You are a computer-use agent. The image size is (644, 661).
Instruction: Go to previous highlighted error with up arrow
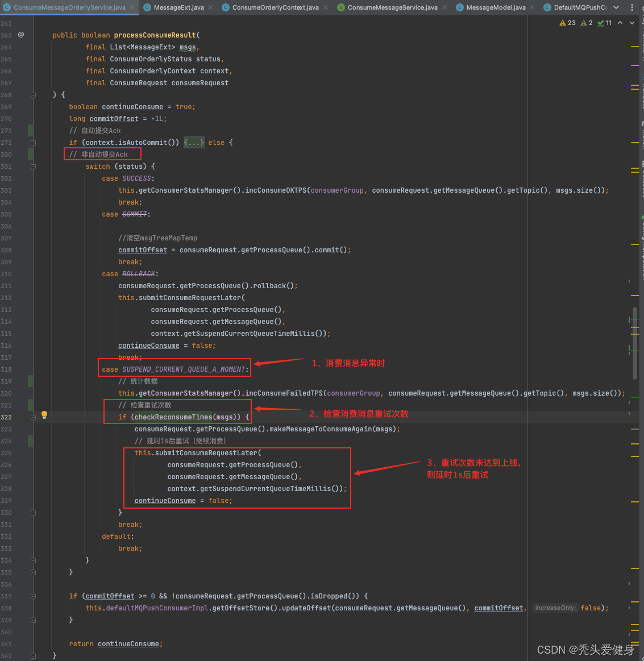click(x=620, y=23)
